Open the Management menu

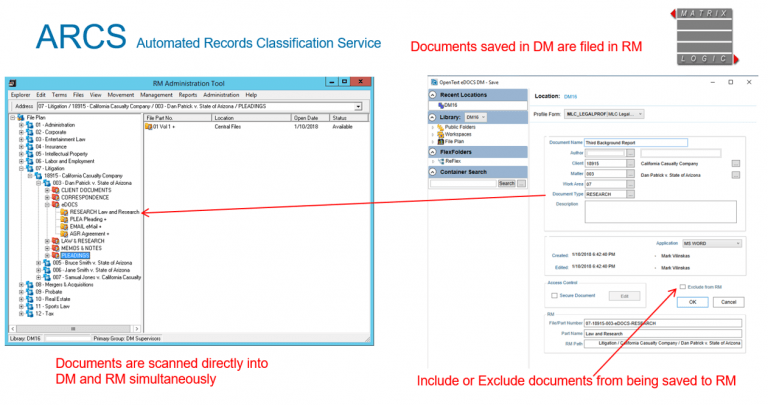coord(156,95)
